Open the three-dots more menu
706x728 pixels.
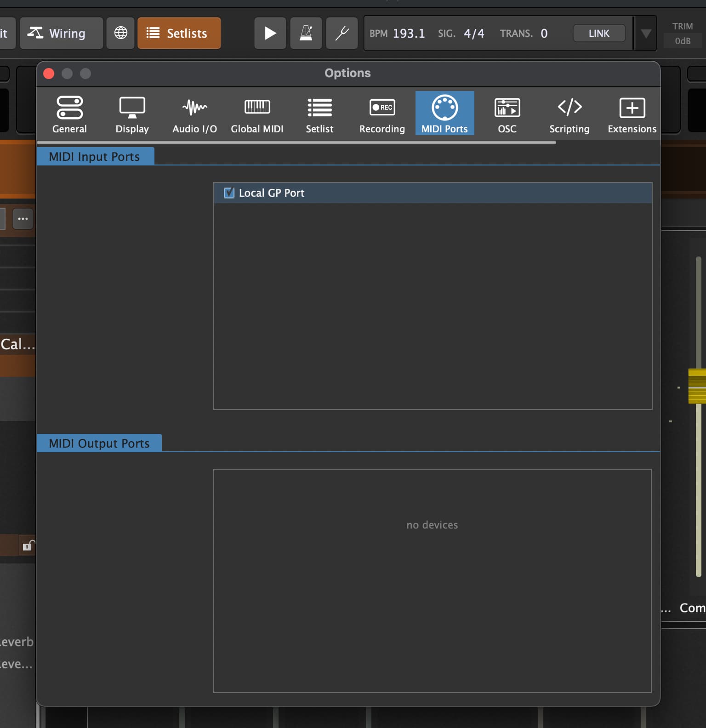(23, 219)
